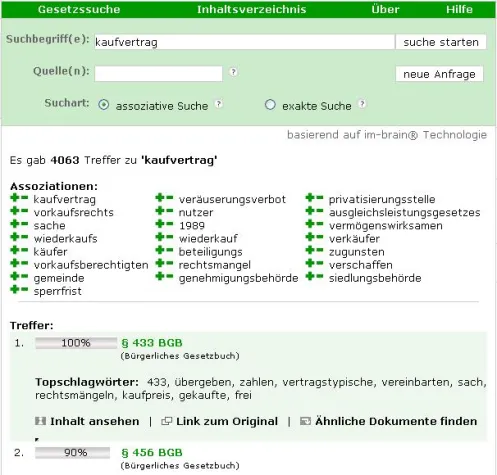Image resolution: width=497 pixels, height=475 pixels.
Task: Open the § 456 BGB result link
Action: coord(152,452)
